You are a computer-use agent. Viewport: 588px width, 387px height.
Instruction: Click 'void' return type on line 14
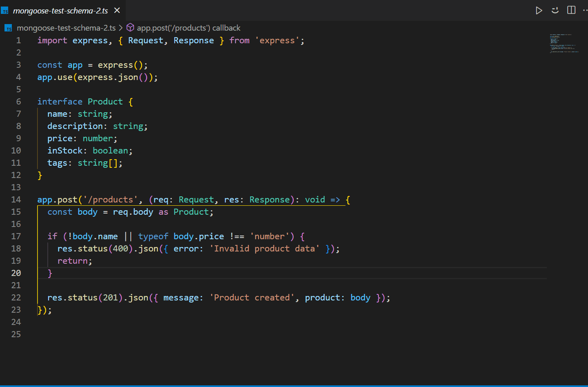(315, 200)
